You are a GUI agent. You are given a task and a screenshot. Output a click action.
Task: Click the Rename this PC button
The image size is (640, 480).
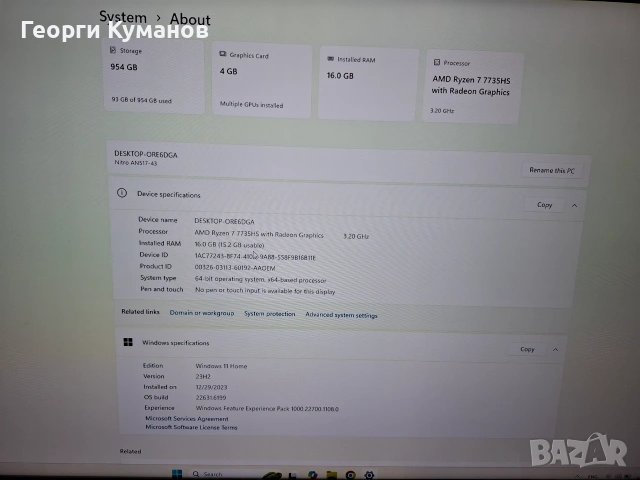(552, 170)
